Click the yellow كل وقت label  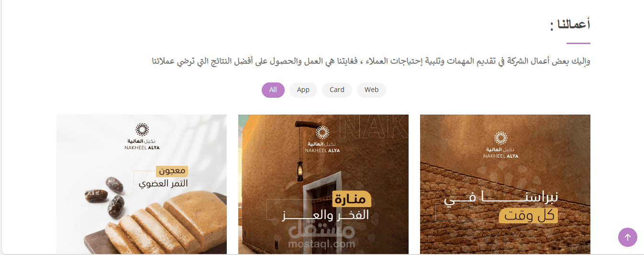coord(529,216)
